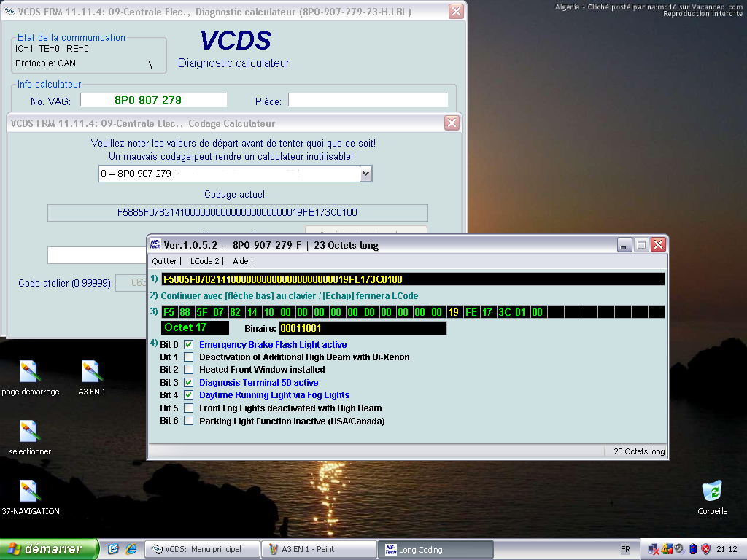The width and height of the screenshot is (747, 560).
Task: Select byte cell 5F in octet row
Action: coord(203,312)
